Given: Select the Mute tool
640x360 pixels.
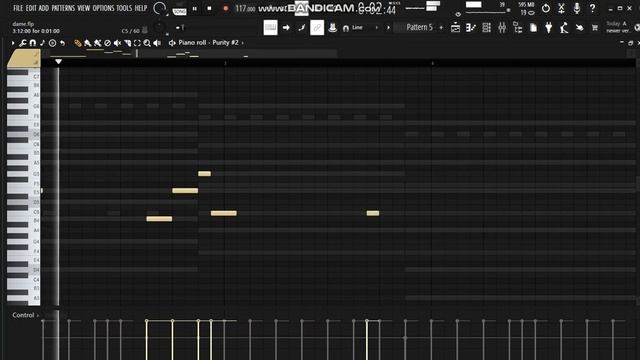Looking at the screenshot, I should [117, 43].
